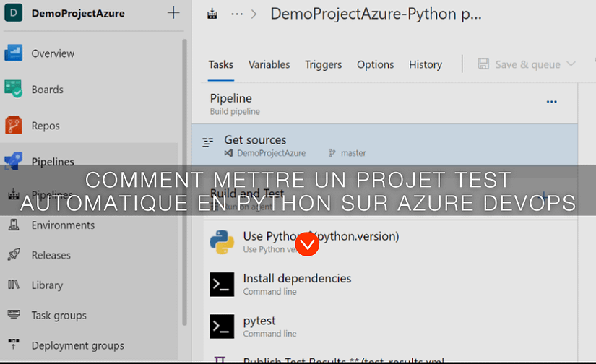The width and height of the screenshot is (596, 364).
Task: Click the DemoProjectAzure-Python pipeline title
Action: pyautogui.click(x=376, y=14)
